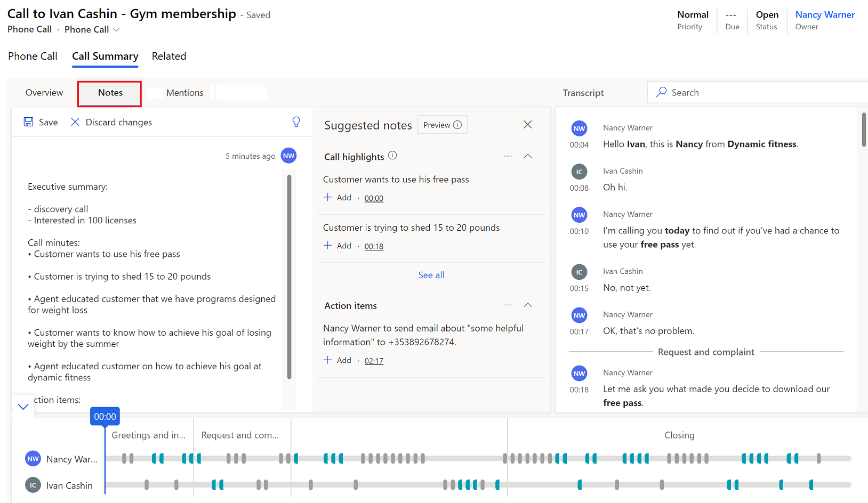868x503 pixels.
Task: Click the magnifier icon in the transcript search
Action: click(x=661, y=92)
